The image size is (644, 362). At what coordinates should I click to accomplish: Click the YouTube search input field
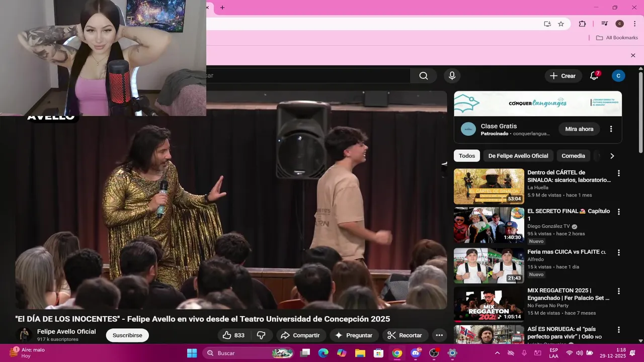coord(308,75)
